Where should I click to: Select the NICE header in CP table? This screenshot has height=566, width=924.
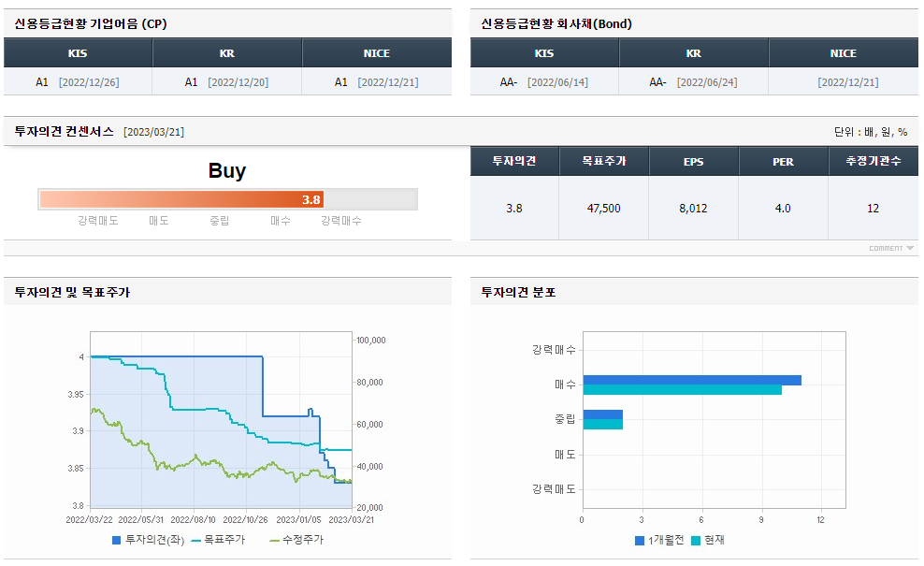pos(377,53)
